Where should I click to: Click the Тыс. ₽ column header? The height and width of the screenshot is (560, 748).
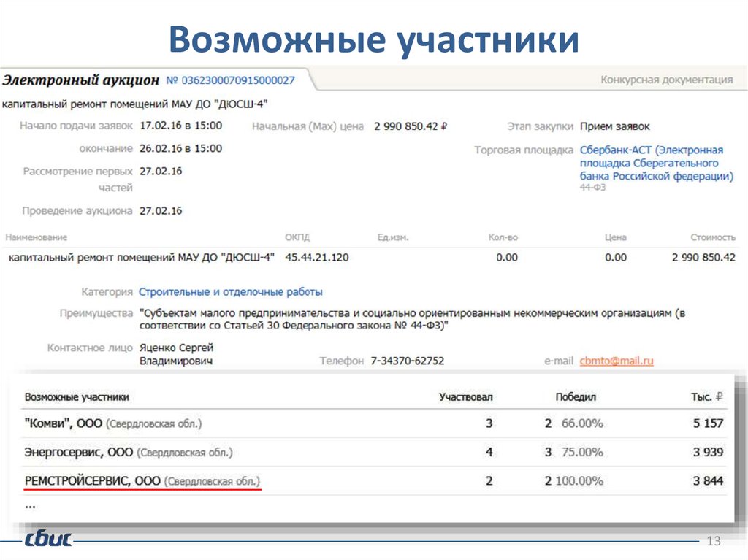pyautogui.click(x=707, y=397)
